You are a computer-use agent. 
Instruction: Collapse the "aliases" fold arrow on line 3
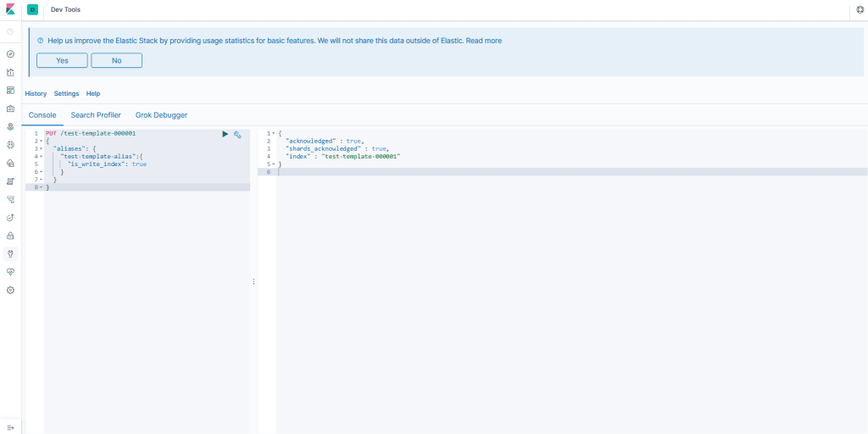click(x=42, y=149)
